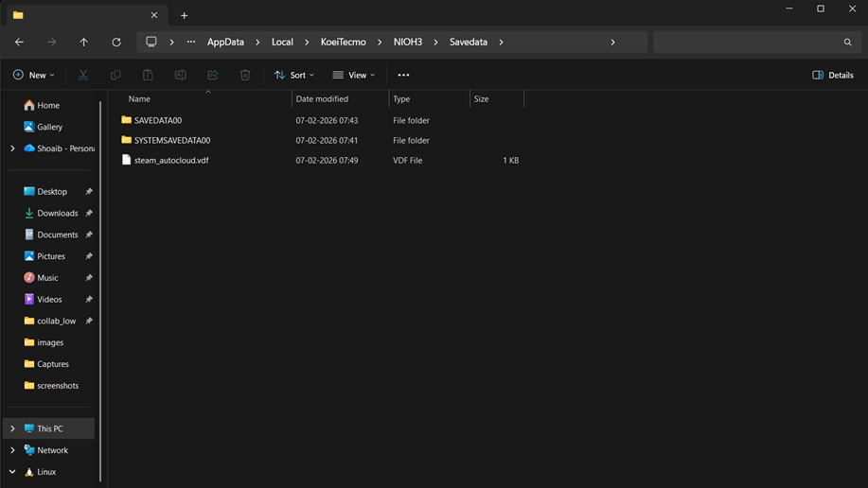Screen dimensions: 868x488
Task: Click the Delete trash icon
Action: [245, 75]
